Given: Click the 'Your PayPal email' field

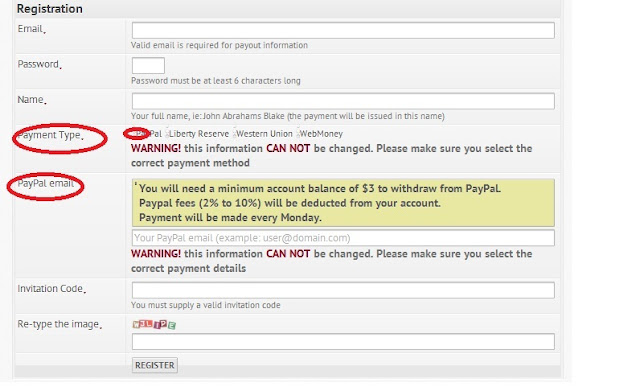Looking at the screenshot, I should (343, 238).
